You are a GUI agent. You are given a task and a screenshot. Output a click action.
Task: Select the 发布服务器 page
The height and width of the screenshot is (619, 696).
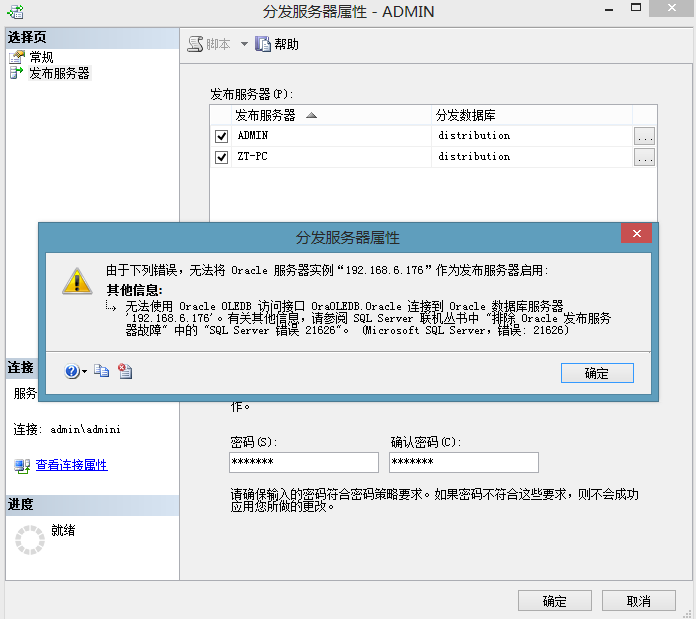pos(59,73)
